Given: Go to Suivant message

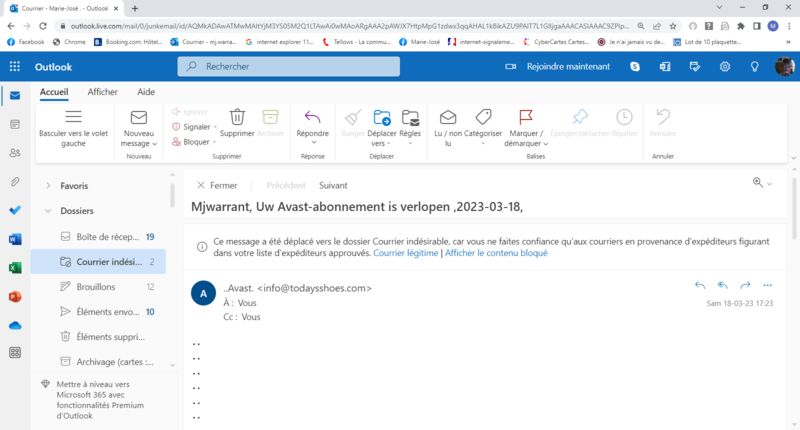Looking at the screenshot, I should 333,185.
